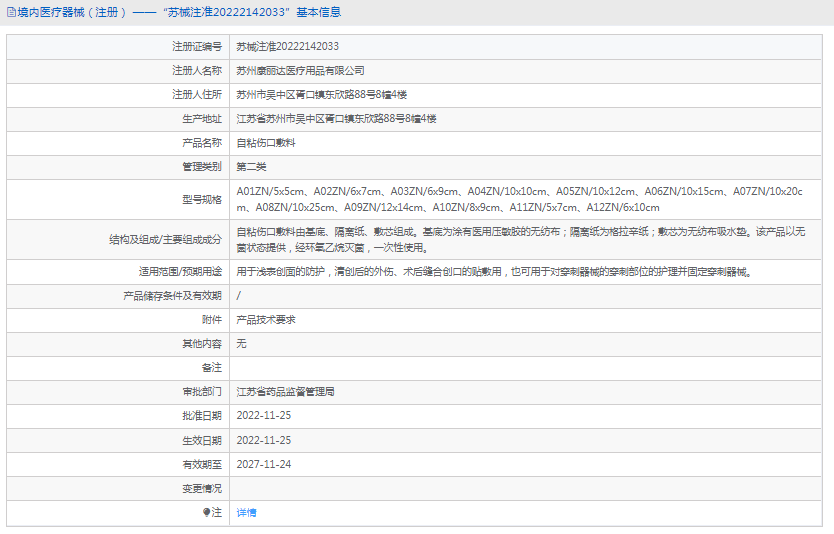834x534 pixels.
Task: Click the 结构及组成/主要组成成分 label
Action: [165, 240]
